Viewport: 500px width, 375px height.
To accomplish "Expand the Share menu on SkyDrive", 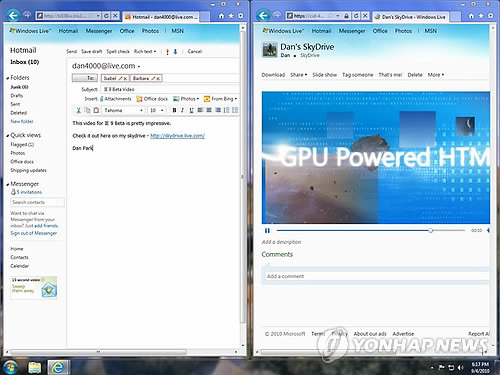I will pyautogui.click(x=299, y=75).
